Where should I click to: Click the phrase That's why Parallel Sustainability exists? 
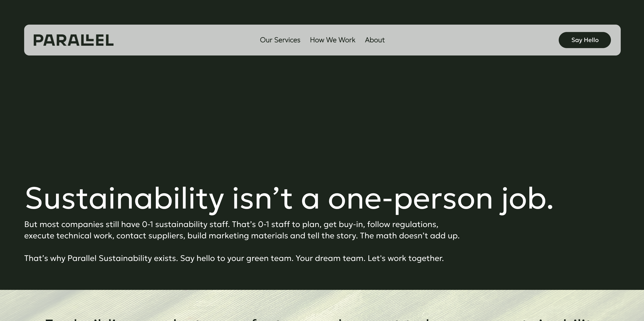tap(101, 258)
